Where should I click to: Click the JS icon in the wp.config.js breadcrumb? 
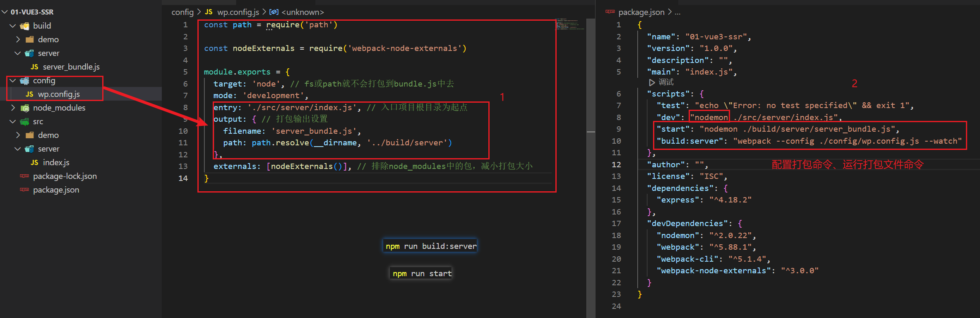(209, 12)
